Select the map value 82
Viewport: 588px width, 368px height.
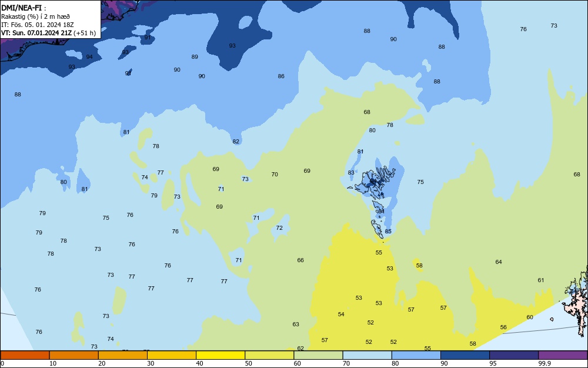[236, 142]
